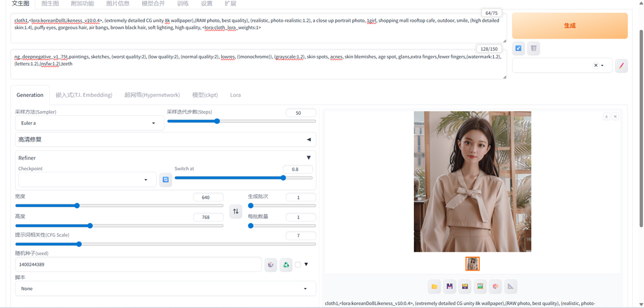Open output folder icon below image
Screen dimensions: 644x308
click(434, 287)
